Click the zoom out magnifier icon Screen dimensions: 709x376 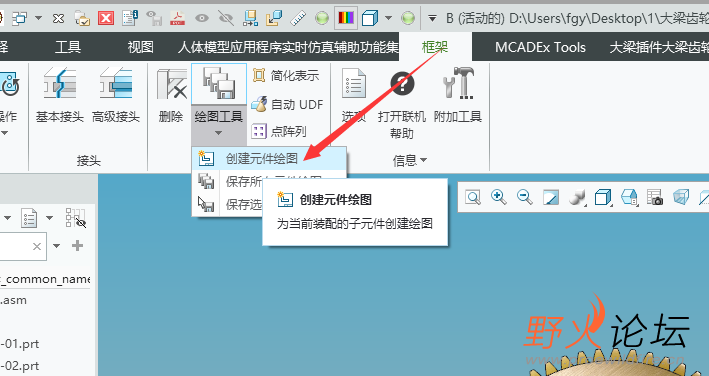click(525, 197)
